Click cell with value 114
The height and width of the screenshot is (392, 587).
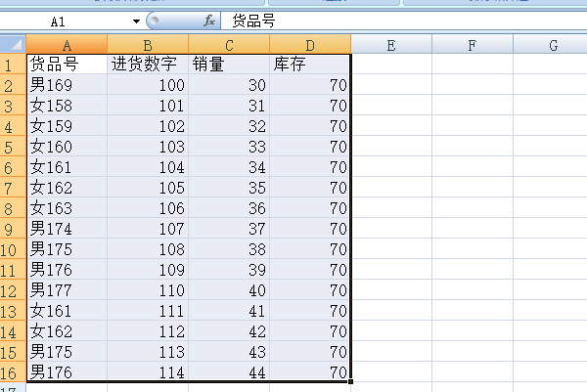[x=148, y=372]
